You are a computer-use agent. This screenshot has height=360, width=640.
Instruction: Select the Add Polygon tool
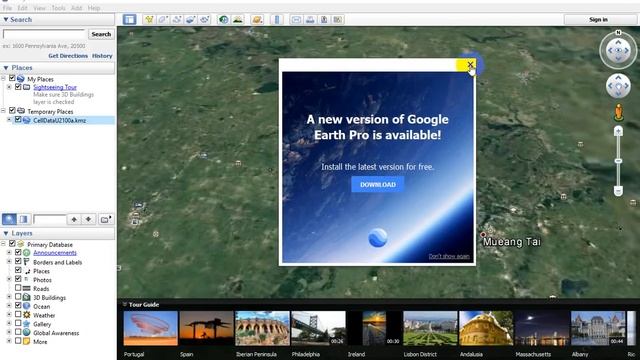[163, 19]
